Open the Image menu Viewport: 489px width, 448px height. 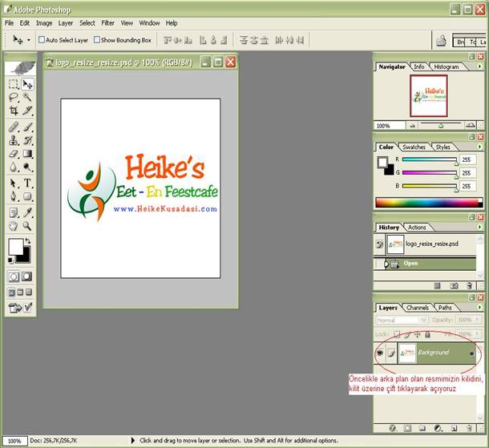click(44, 23)
